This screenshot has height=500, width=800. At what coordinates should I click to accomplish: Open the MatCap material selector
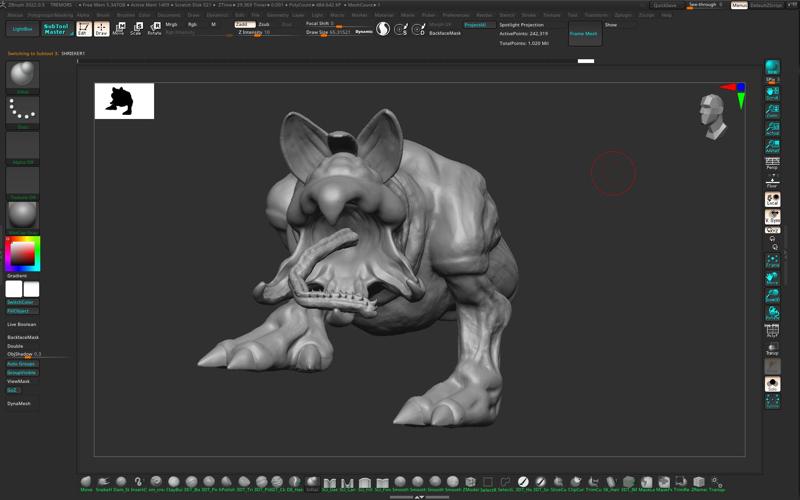[22, 215]
